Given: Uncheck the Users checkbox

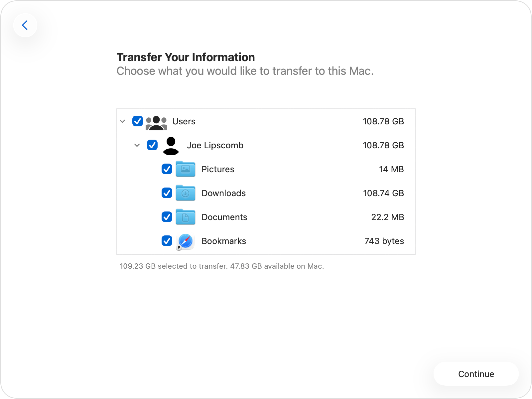Looking at the screenshot, I should 138,121.
